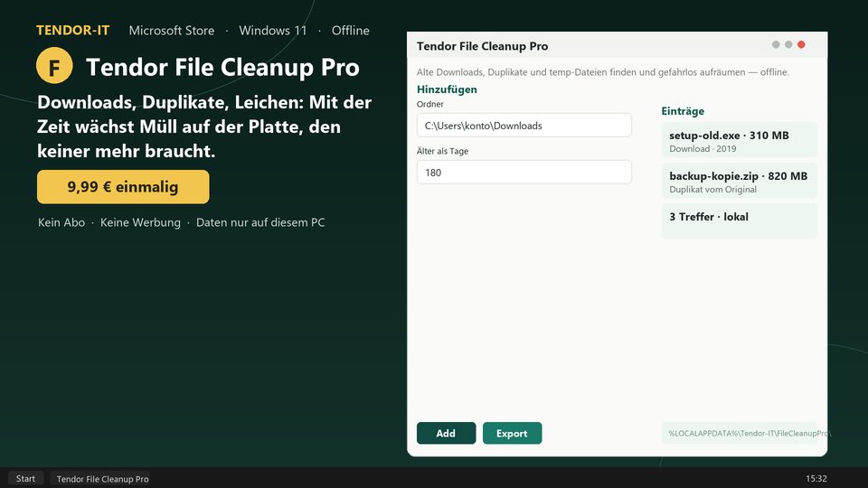Click the middle gray window dot

(x=788, y=45)
